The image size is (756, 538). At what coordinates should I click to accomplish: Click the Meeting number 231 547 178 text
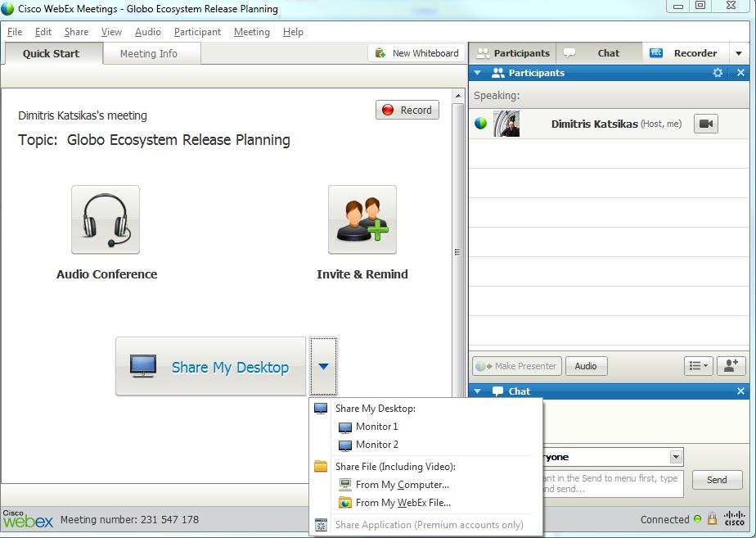(x=129, y=520)
